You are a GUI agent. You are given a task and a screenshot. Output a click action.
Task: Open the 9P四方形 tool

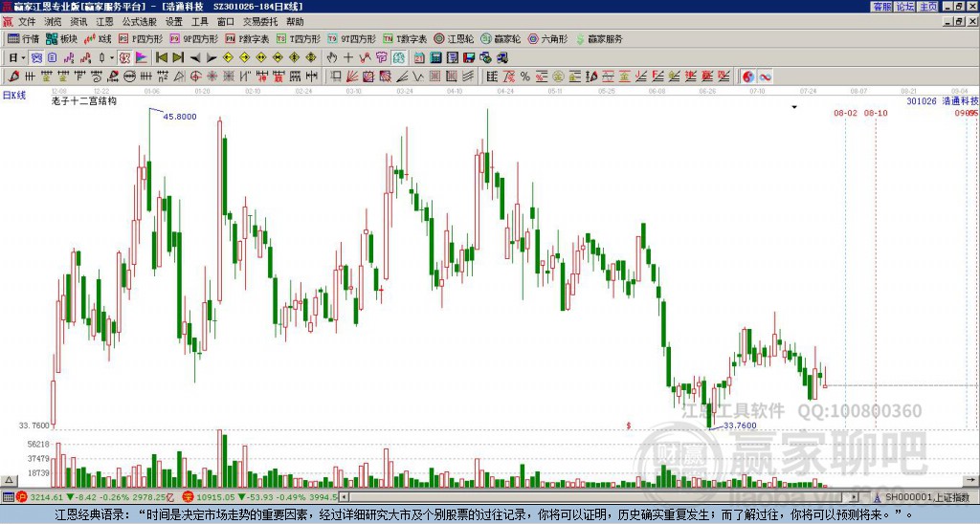point(193,38)
